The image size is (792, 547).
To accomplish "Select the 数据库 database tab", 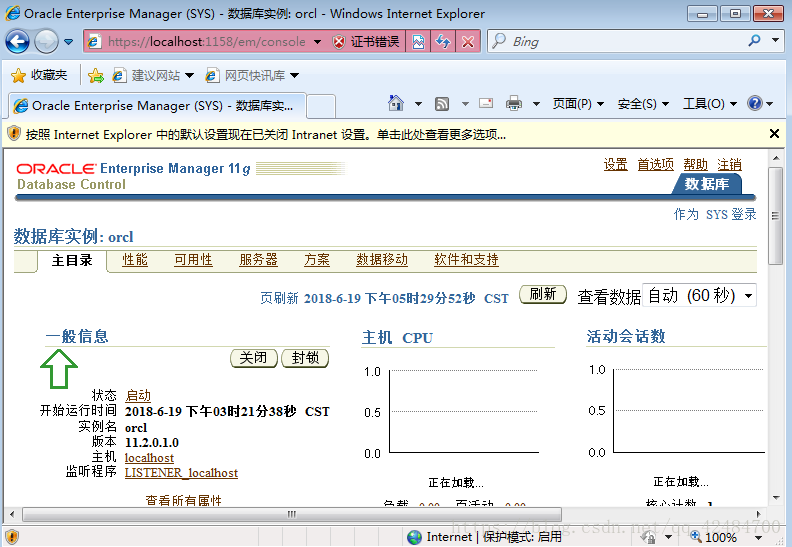I will click(x=707, y=184).
